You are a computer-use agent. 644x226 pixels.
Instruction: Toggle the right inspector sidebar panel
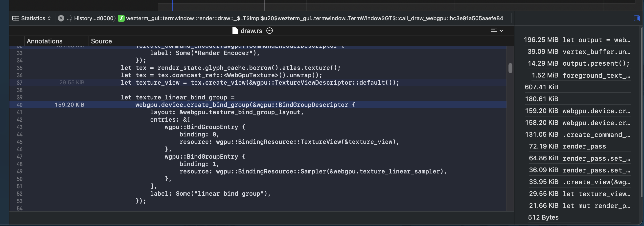[x=637, y=18]
